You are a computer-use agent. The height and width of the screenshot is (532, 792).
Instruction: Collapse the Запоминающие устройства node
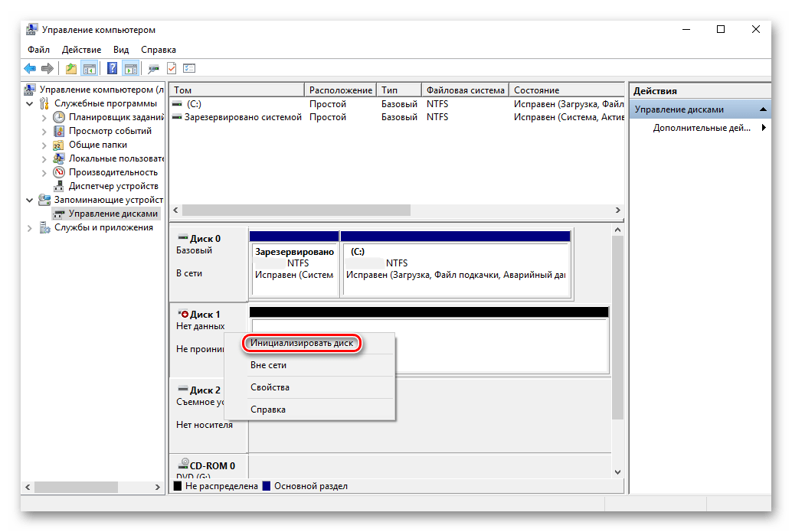click(30, 201)
